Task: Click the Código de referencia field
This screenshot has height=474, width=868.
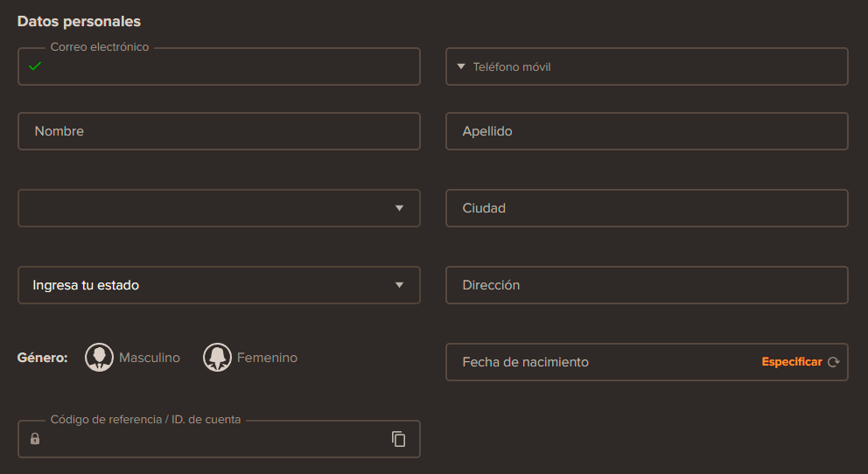Action: pyautogui.click(x=210, y=439)
